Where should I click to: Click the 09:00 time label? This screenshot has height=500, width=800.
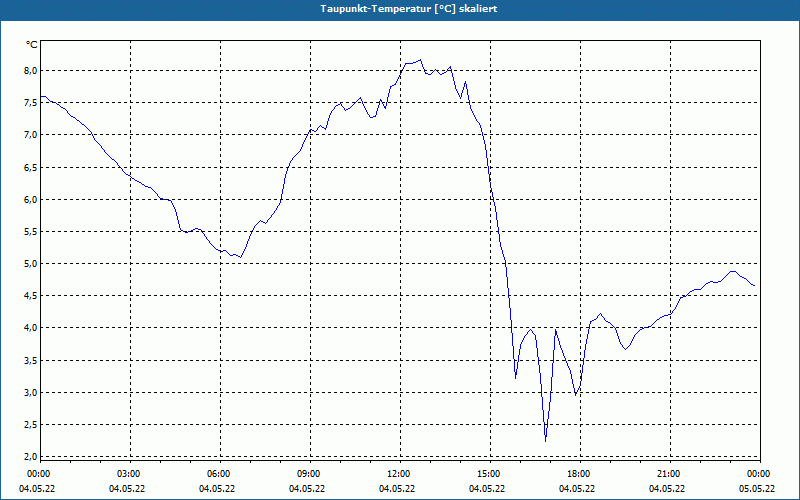pyautogui.click(x=310, y=474)
